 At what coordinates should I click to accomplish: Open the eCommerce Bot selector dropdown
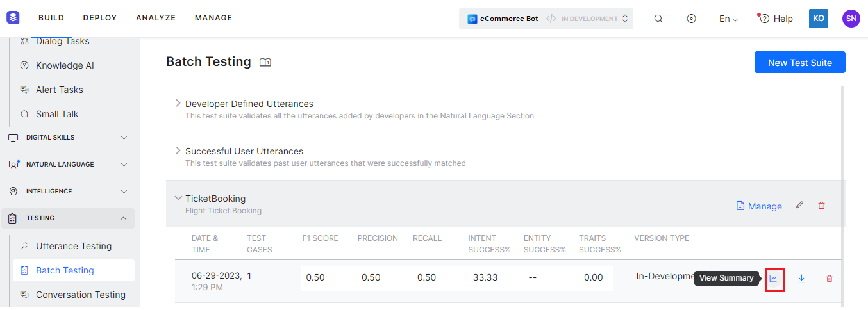click(546, 19)
